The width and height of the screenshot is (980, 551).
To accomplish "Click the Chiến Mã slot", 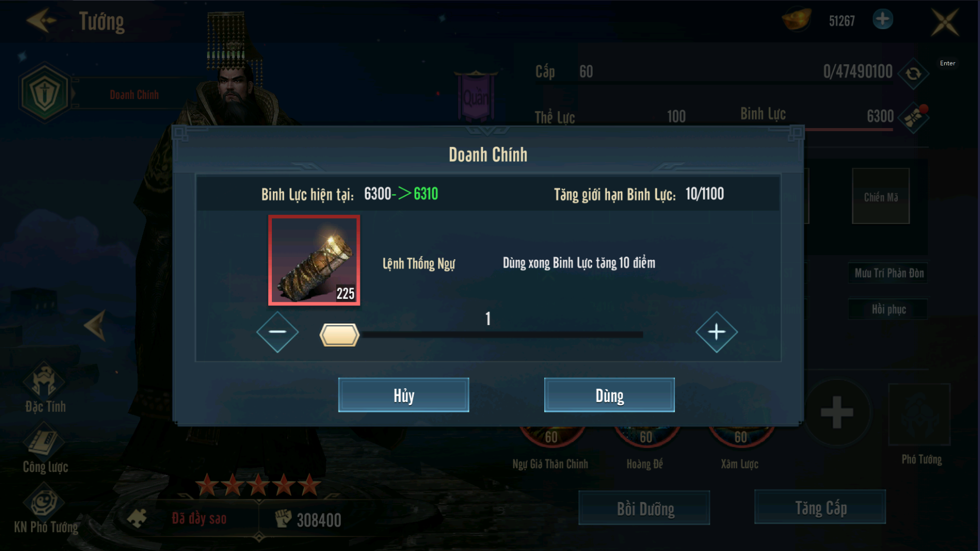I will [x=880, y=196].
